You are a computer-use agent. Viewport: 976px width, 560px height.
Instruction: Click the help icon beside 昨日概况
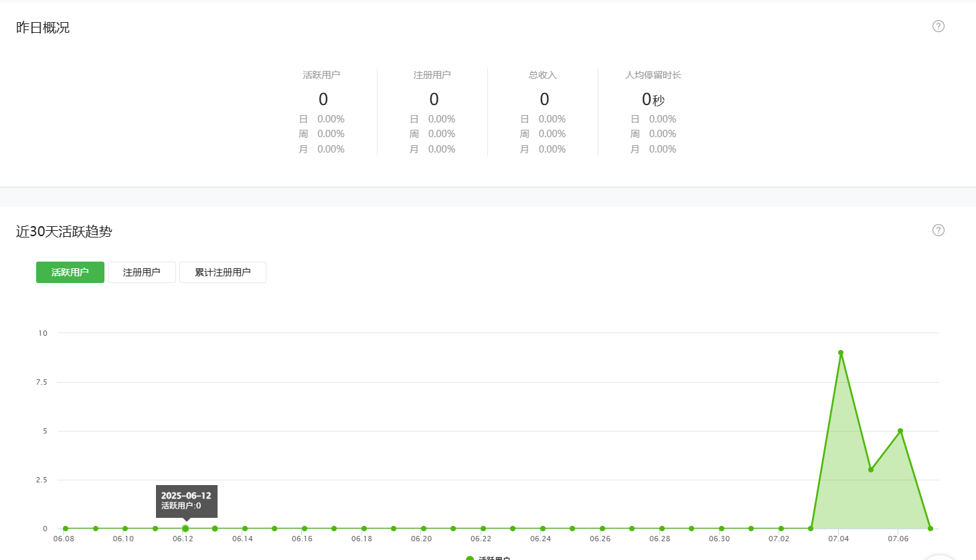click(x=939, y=26)
